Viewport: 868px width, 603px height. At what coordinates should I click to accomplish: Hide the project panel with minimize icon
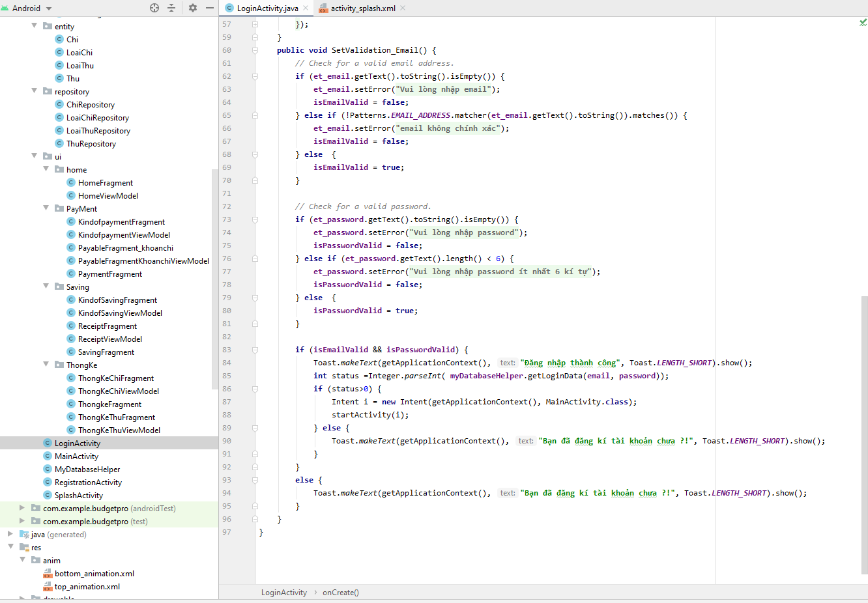pos(210,8)
